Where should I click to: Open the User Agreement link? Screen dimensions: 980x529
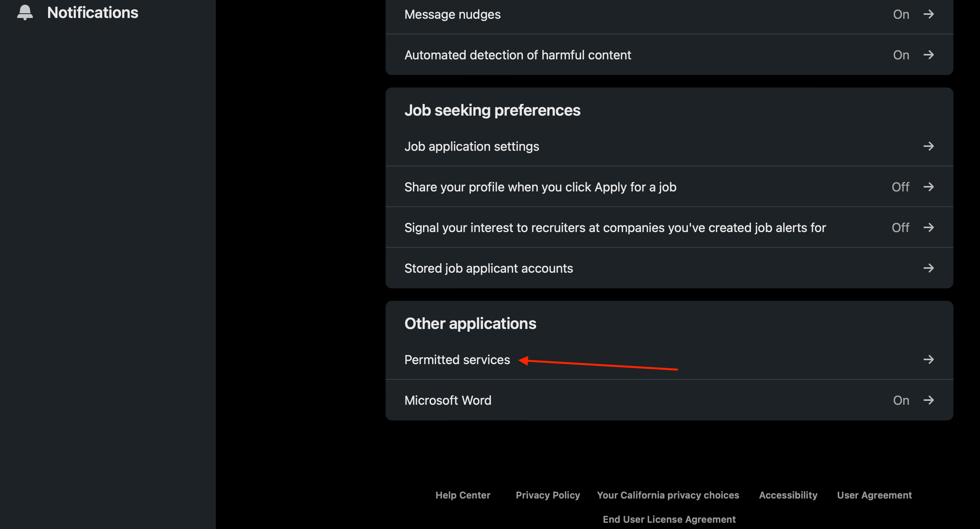click(874, 495)
